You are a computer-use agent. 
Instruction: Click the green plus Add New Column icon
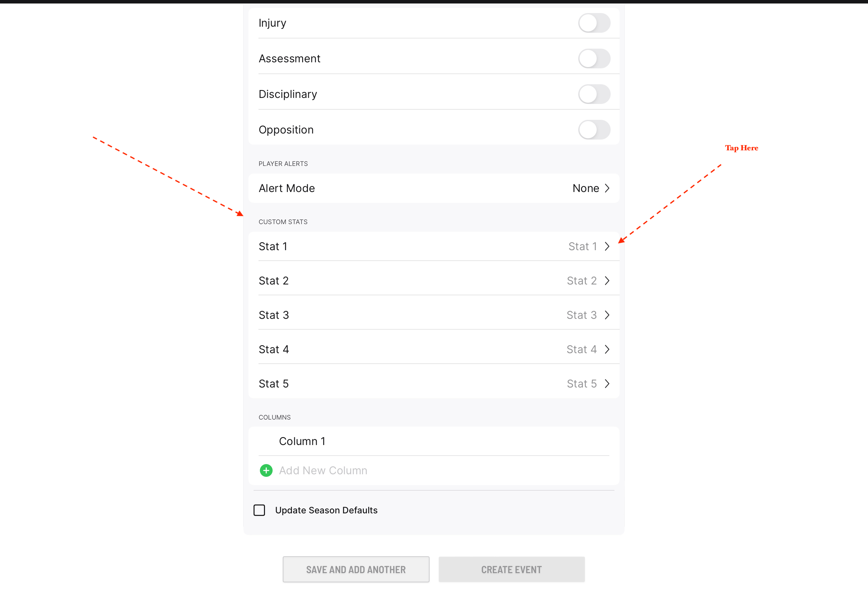click(x=266, y=470)
